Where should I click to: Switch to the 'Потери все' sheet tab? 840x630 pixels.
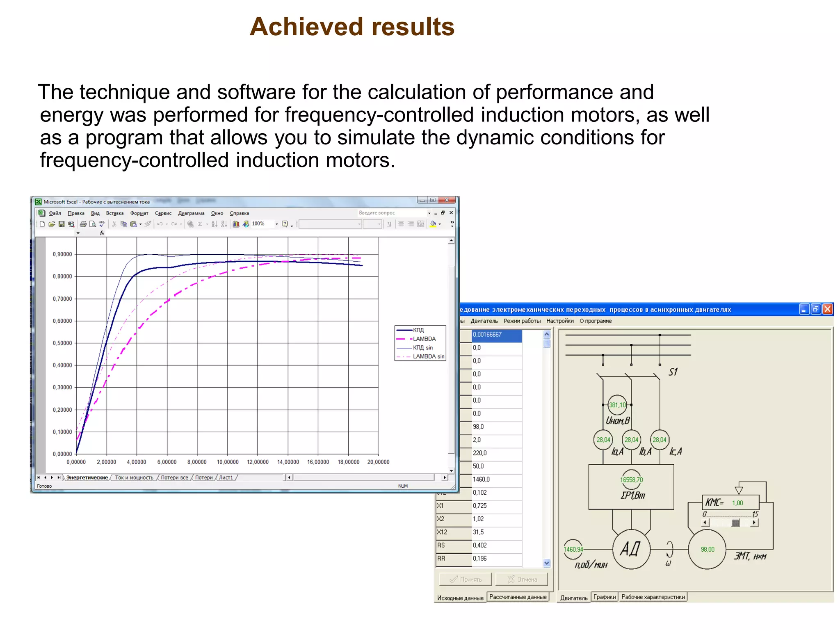[x=174, y=477]
